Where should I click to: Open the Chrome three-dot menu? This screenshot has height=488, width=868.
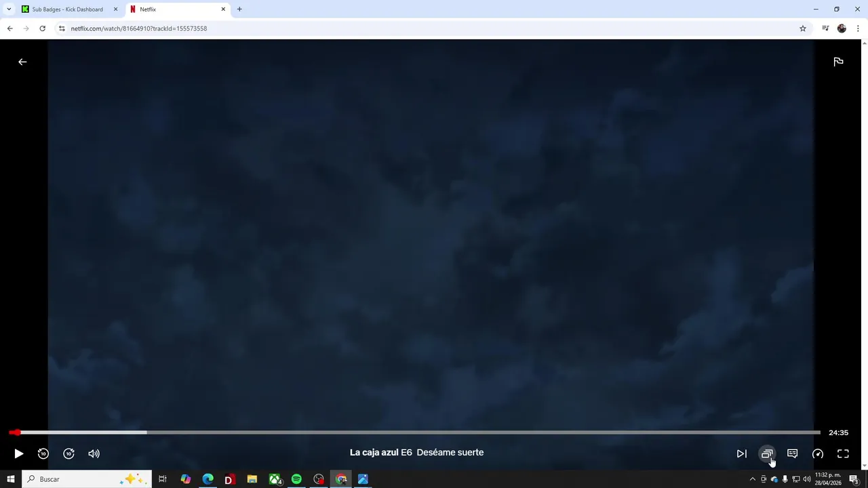pyautogui.click(x=858, y=28)
